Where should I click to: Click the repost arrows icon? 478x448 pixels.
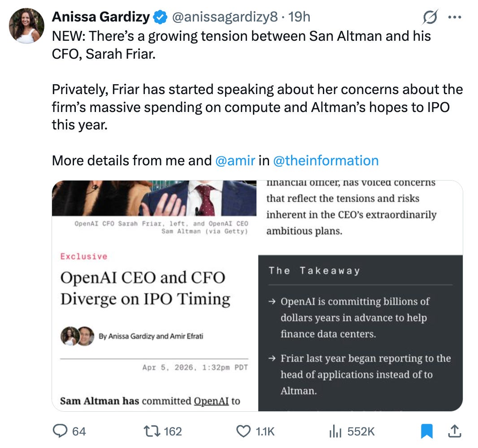click(x=152, y=431)
